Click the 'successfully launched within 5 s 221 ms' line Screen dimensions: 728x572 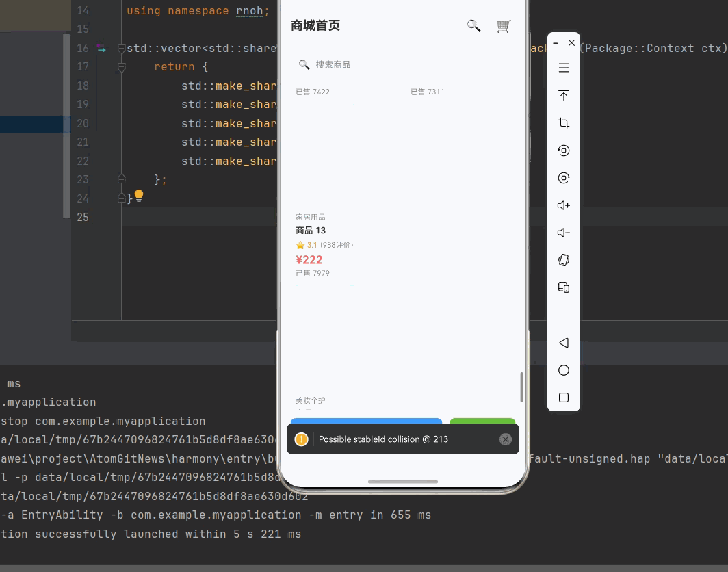point(151,534)
